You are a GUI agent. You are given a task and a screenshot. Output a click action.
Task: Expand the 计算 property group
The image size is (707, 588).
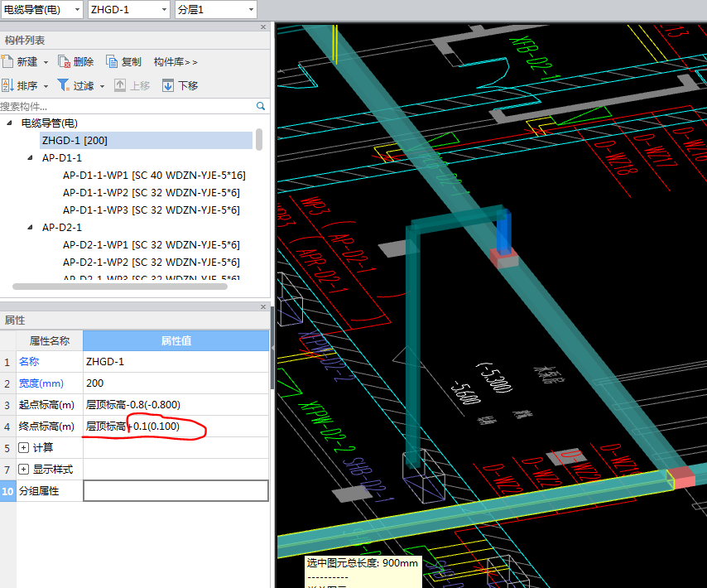[23, 447]
